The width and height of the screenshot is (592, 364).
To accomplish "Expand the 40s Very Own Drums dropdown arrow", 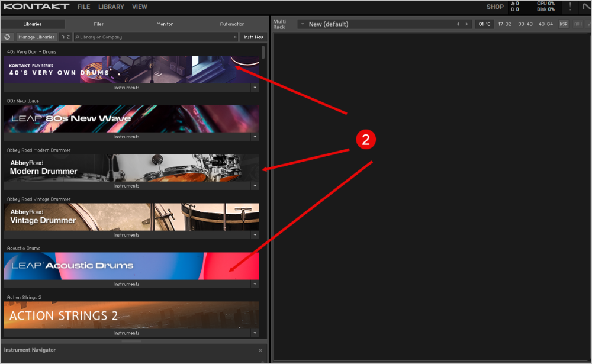I will 255,88.
